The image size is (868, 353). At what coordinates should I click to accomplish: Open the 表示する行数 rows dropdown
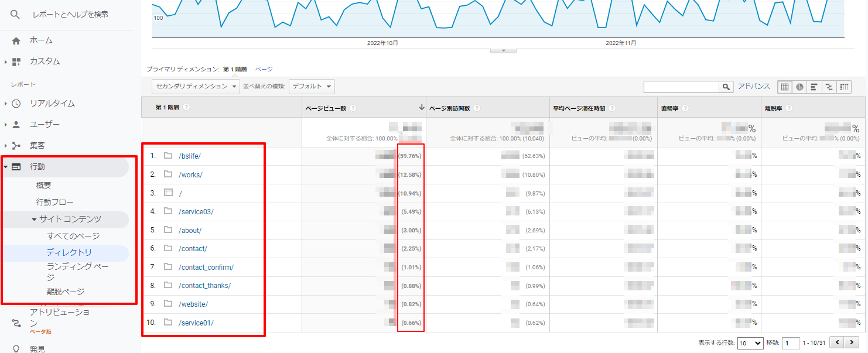(750, 343)
